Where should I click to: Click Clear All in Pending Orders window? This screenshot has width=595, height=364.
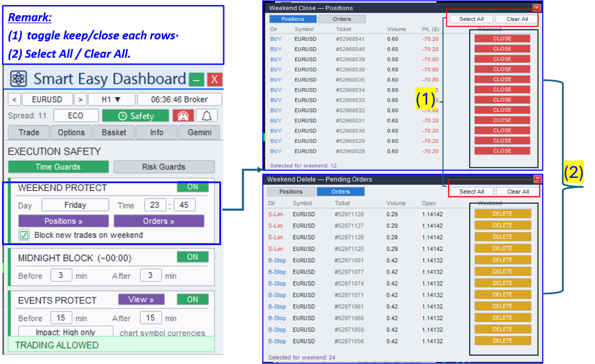[518, 192]
